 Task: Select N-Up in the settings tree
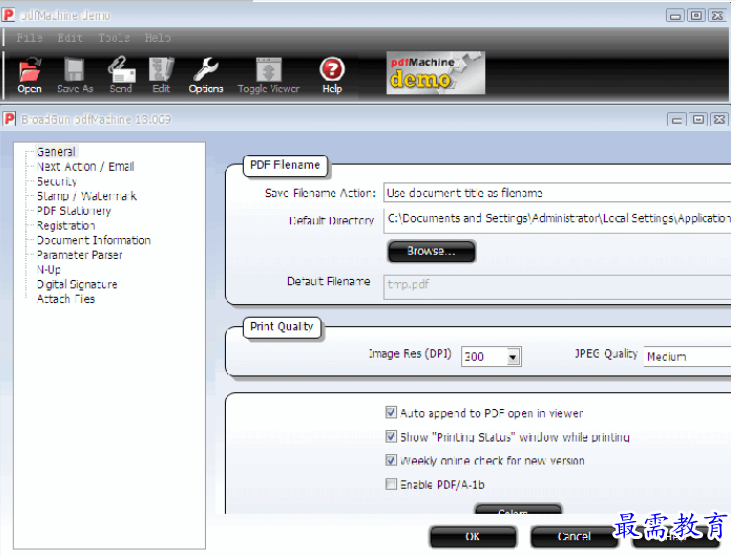click(48, 269)
